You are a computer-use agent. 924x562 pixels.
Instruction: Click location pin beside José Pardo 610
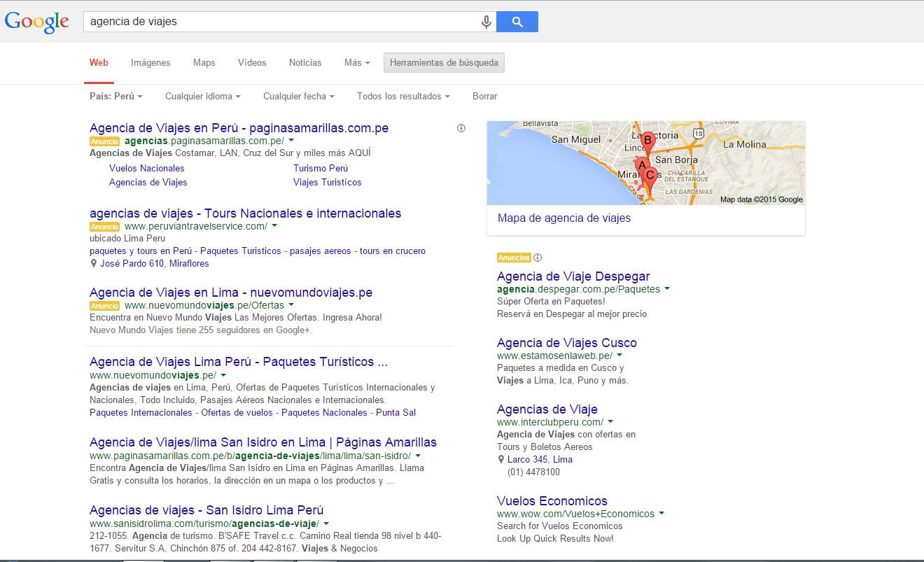[94, 264]
